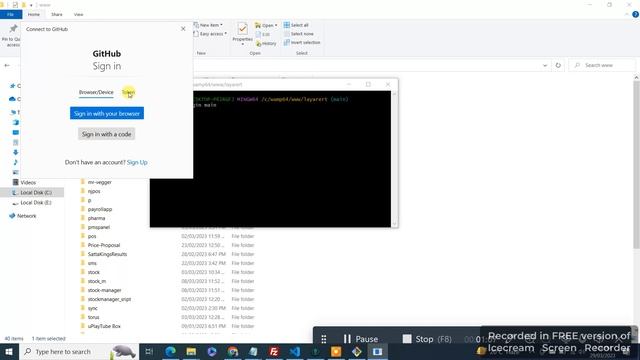Select the Price-Proposal folder
The image size is (640, 360).
pos(104,245)
